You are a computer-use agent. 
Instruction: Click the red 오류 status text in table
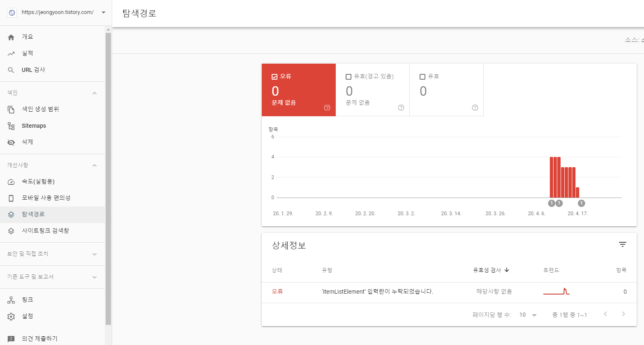point(277,292)
